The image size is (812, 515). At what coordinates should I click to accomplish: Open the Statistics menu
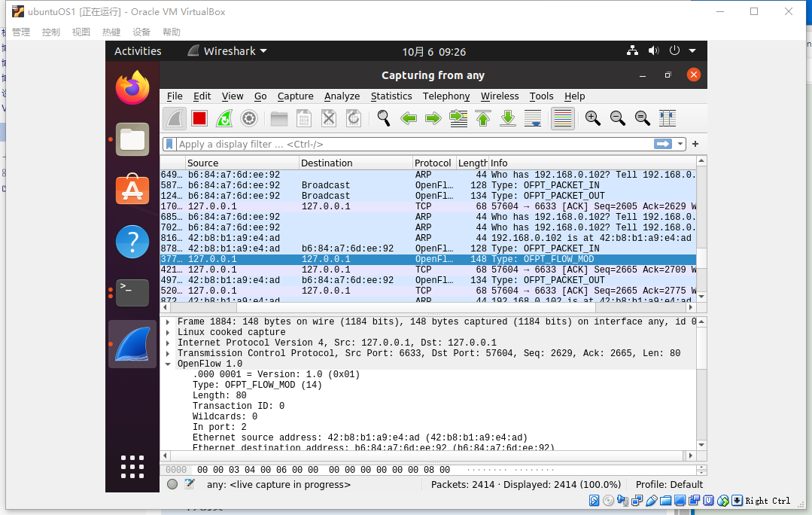pyautogui.click(x=391, y=96)
